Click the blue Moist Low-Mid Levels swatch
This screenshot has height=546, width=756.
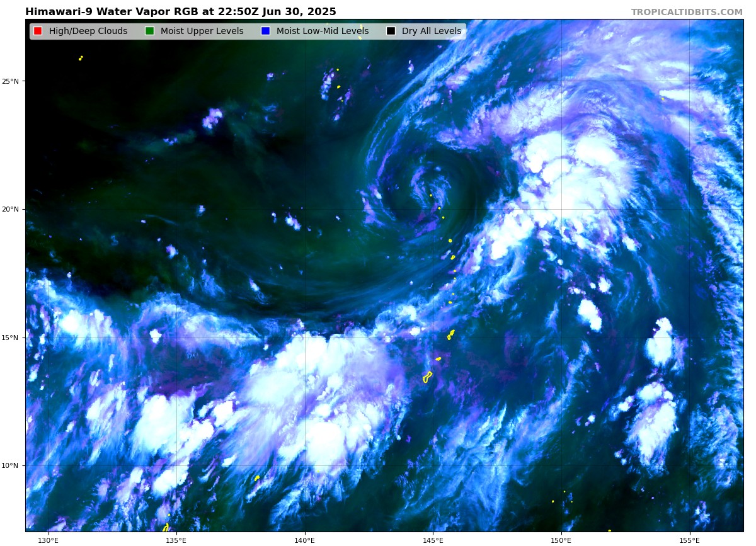point(265,31)
